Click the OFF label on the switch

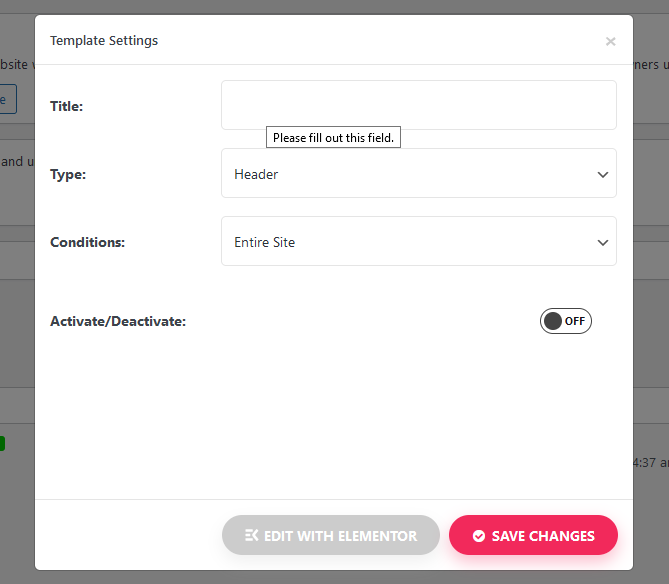point(575,321)
